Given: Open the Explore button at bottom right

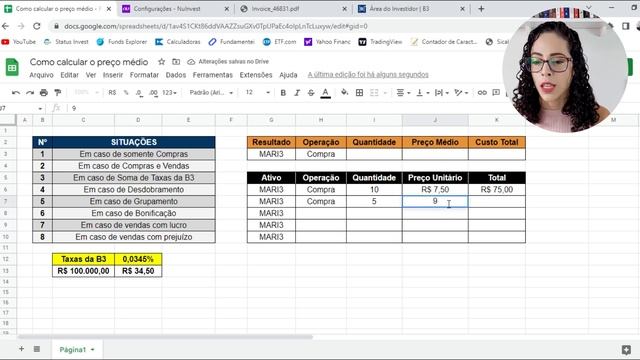Looking at the screenshot, I should [626, 350].
